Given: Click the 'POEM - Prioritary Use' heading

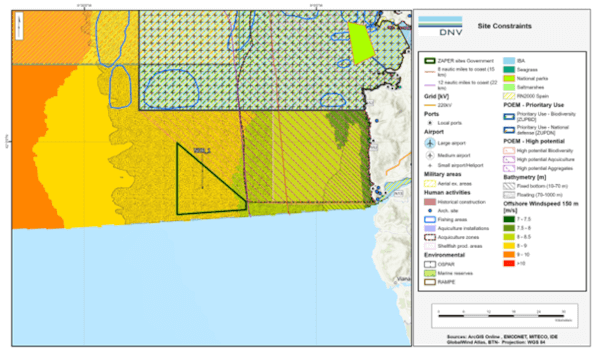Looking at the screenshot, I should pos(533,105).
